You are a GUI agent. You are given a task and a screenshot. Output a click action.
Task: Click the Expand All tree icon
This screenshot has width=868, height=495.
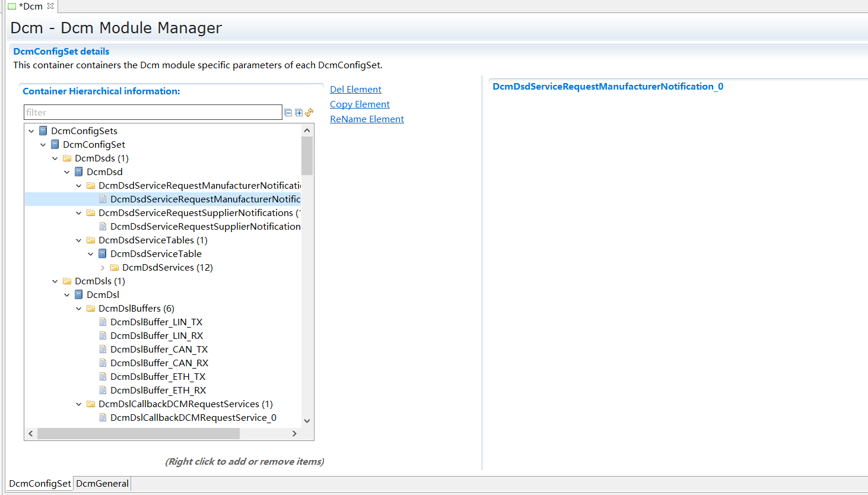point(299,113)
